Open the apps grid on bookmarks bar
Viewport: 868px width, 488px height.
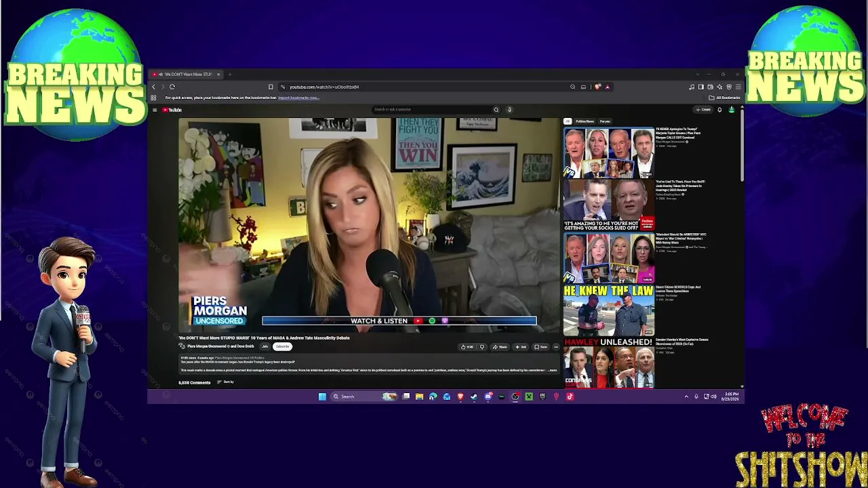(x=154, y=98)
